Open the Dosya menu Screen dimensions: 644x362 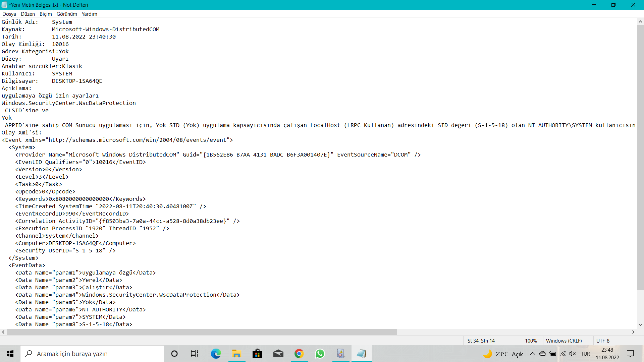[x=9, y=14]
